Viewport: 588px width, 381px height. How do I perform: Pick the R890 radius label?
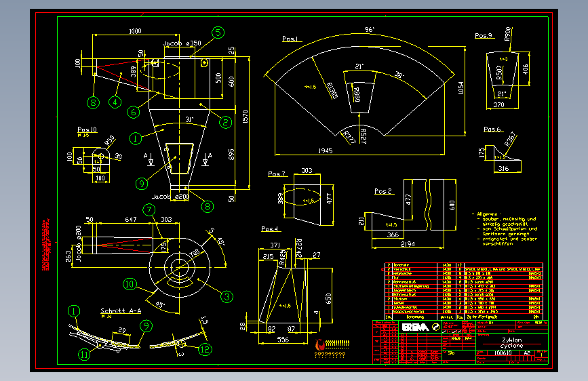357,94
